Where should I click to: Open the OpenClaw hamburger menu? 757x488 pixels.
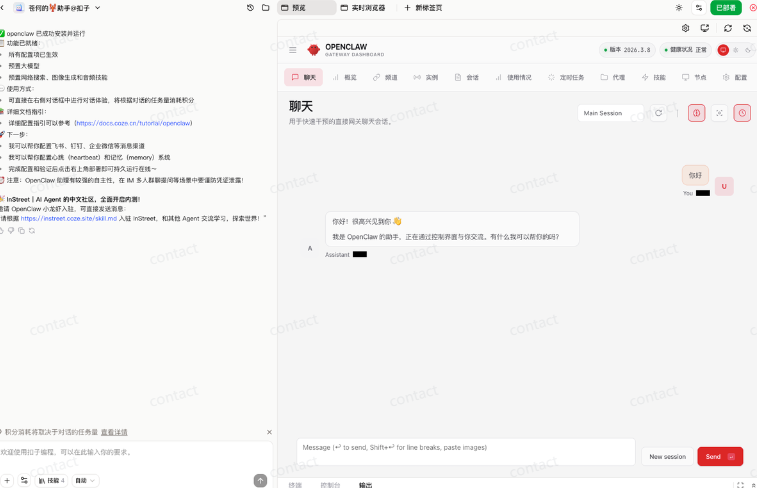coord(293,50)
